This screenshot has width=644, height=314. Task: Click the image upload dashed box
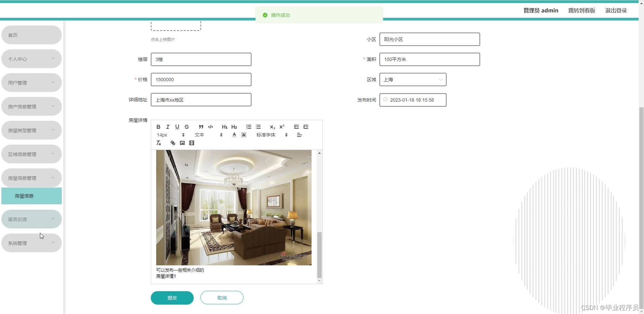point(176,25)
